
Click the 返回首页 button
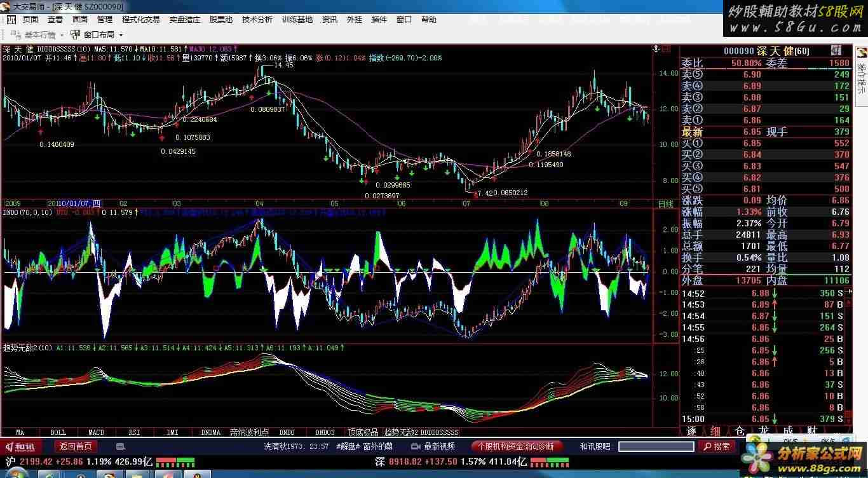[x=76, y=446]
